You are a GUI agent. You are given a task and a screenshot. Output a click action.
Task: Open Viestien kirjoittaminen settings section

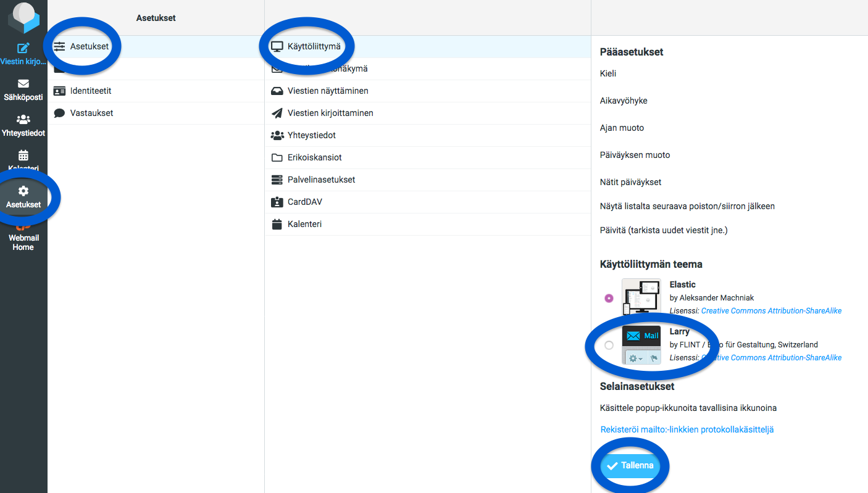click(330, 113)
